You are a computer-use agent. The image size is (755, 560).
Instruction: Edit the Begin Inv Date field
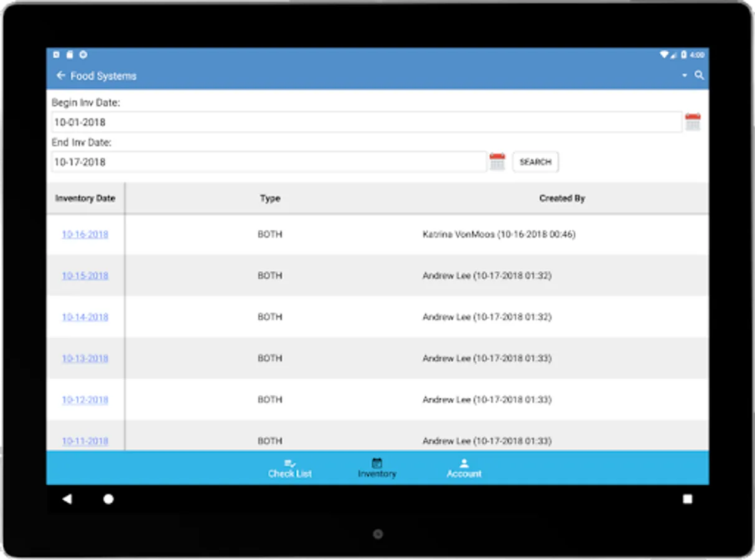click(367, 123)
